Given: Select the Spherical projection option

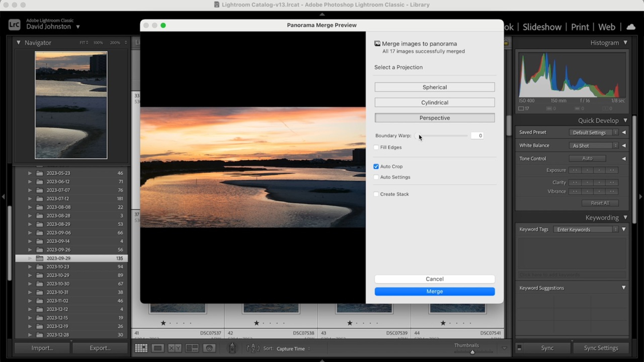Looking at the screenshot, I should (434, 87).
